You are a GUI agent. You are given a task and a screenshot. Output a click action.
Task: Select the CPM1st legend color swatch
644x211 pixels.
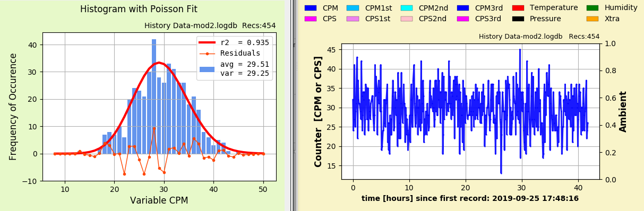coord(353,8)
